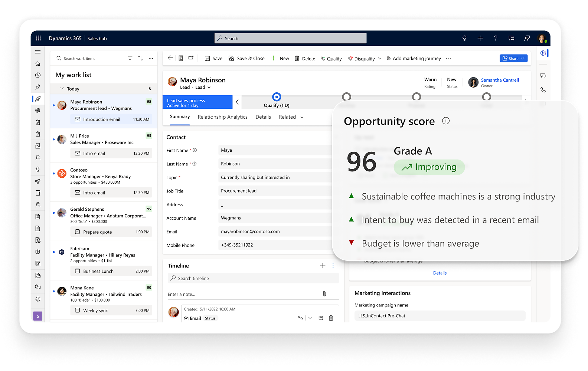Click the First Name field
588x371 pixels.
(x=275, y=150)
